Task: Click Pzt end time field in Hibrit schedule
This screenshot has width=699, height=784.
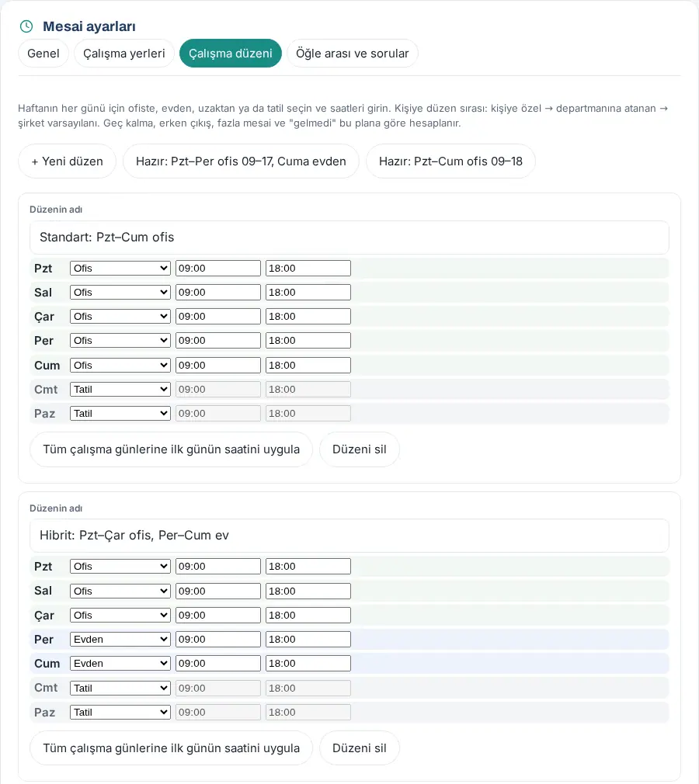Action: (x=308, y=567)
